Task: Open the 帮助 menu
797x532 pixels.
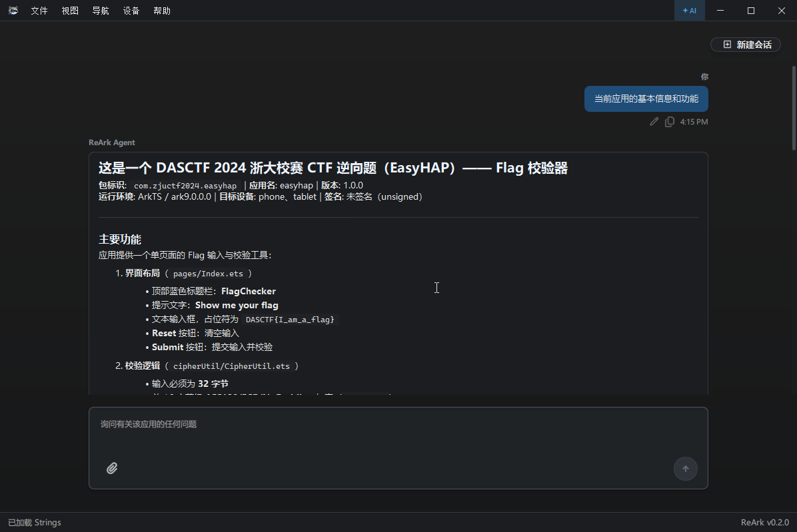Action: pos(162,11)
